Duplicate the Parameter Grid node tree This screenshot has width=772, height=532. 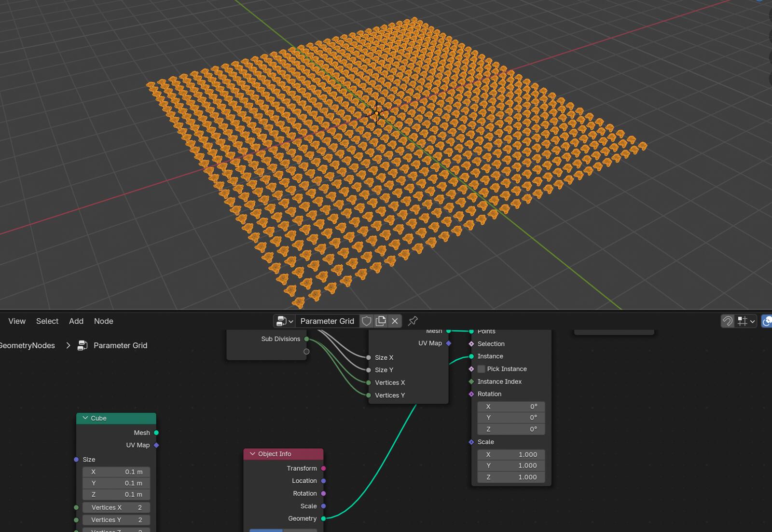[381, 321]
